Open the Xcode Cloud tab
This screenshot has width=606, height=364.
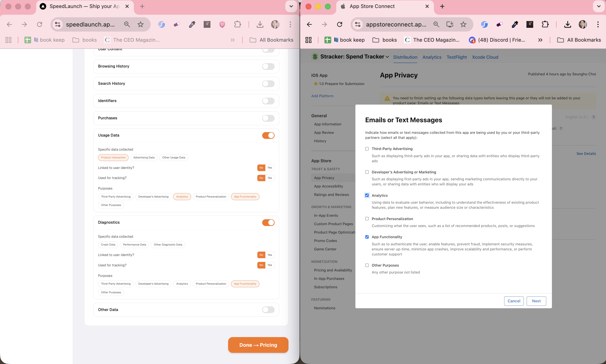pos(485,57)
